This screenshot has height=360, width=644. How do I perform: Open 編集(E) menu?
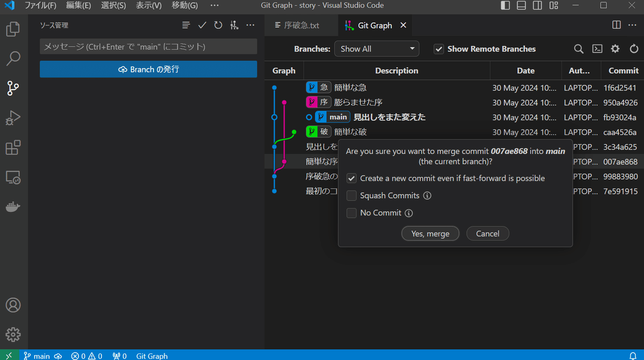pyautogui.click(x=78, y=5)
